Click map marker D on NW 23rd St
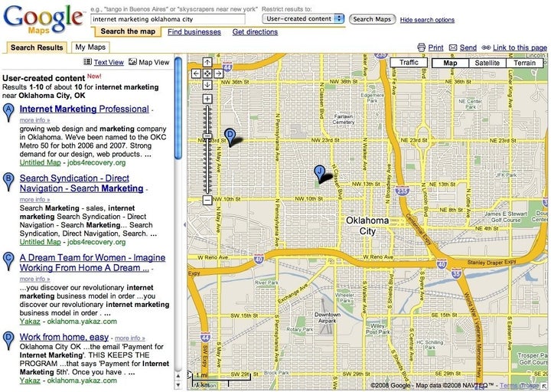551x392 pixels. [x=230, y=137]
